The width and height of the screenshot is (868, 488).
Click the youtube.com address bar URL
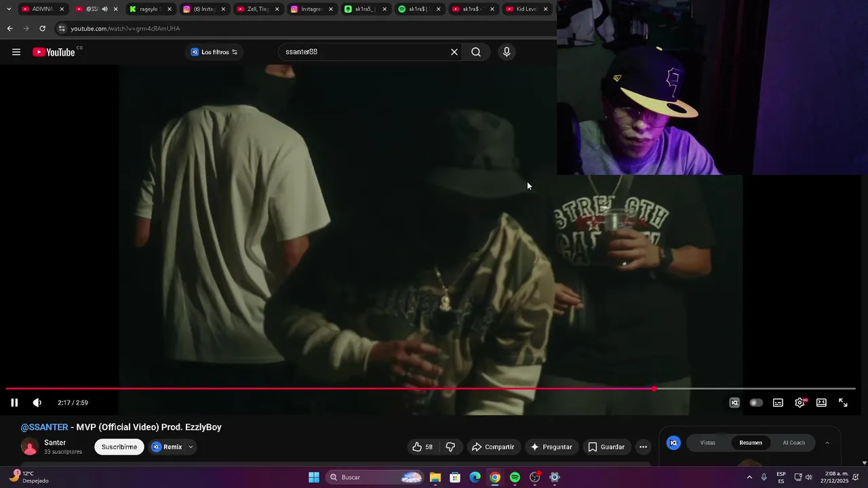click(x=125, y=28)
